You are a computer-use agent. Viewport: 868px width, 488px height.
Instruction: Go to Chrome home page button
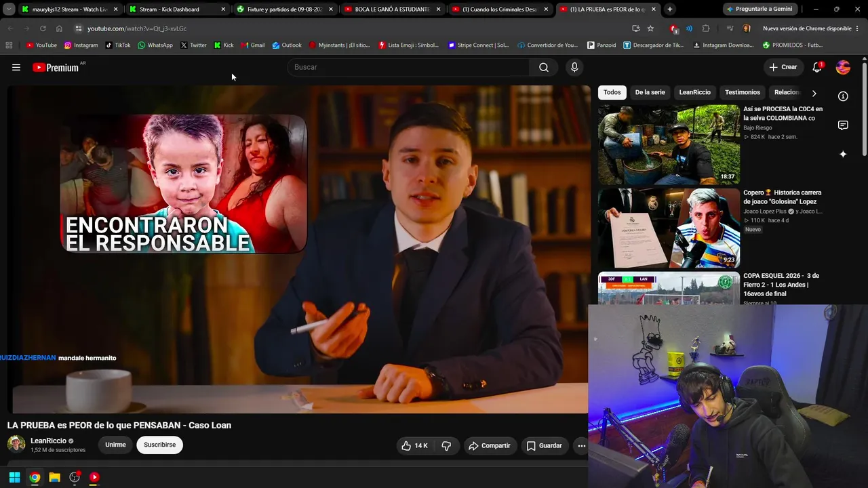coord(59,28)
